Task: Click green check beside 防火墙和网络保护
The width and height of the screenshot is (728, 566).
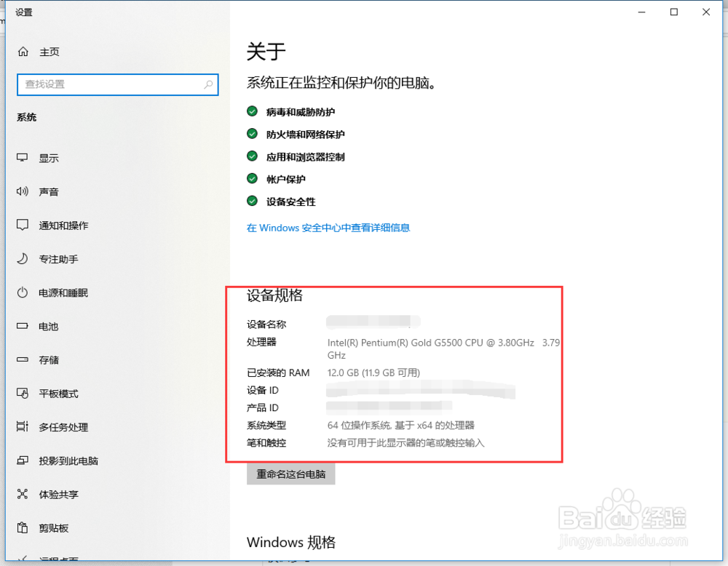Action: tap(252, 134)
